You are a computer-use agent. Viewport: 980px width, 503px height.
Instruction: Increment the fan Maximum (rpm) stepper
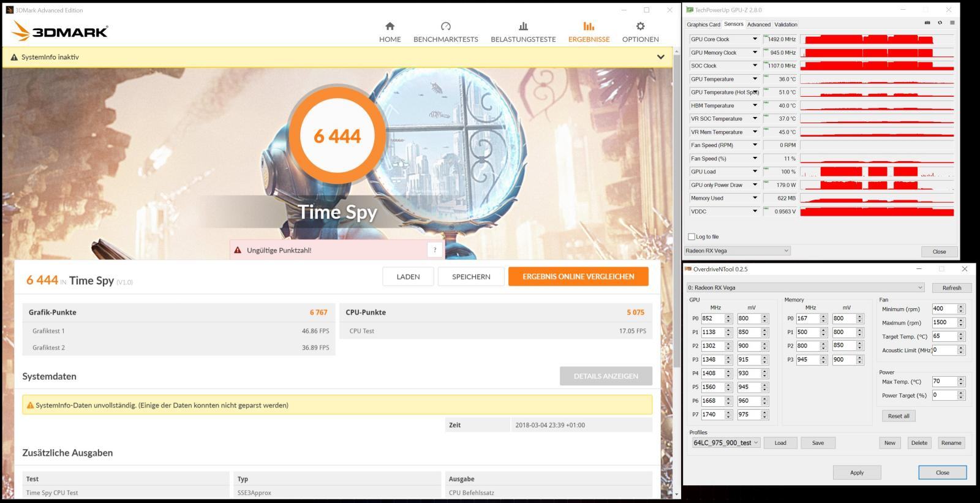pos(960,320)
